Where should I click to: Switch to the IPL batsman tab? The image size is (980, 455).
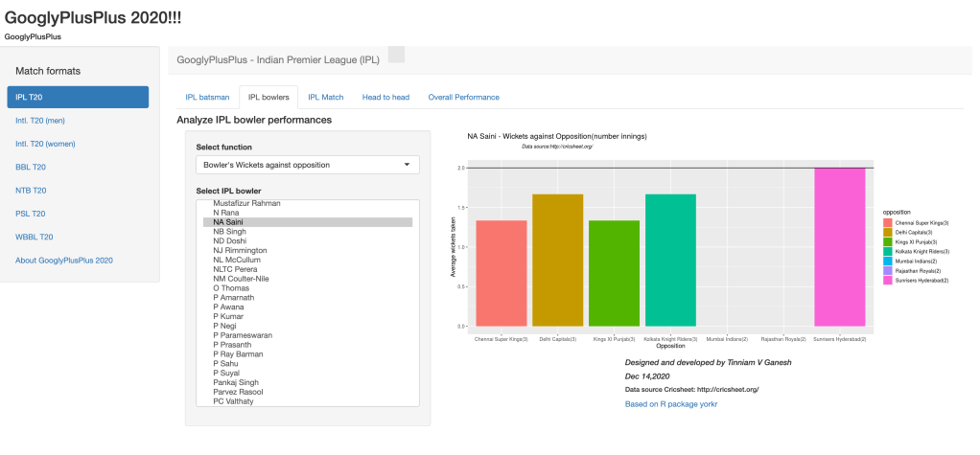coord(207,97)
